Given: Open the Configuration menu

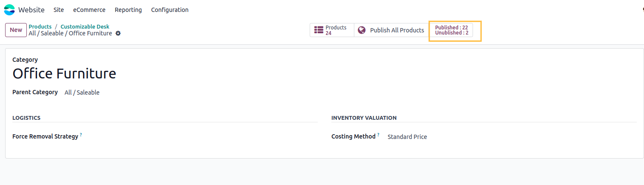Looking at the screenshot, I should coord(170,10).
